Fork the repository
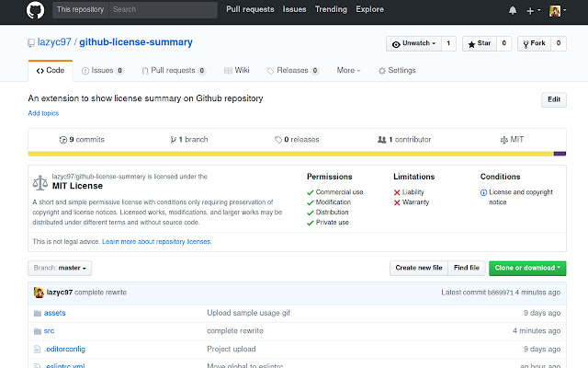This screenshot has width=588, height=368. click(535, 43)
